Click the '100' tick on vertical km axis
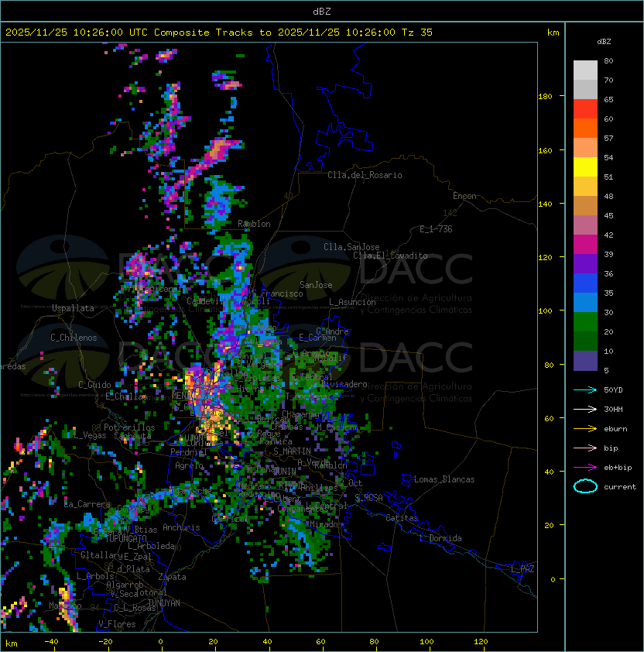644x652 pixels. [545, 311]
